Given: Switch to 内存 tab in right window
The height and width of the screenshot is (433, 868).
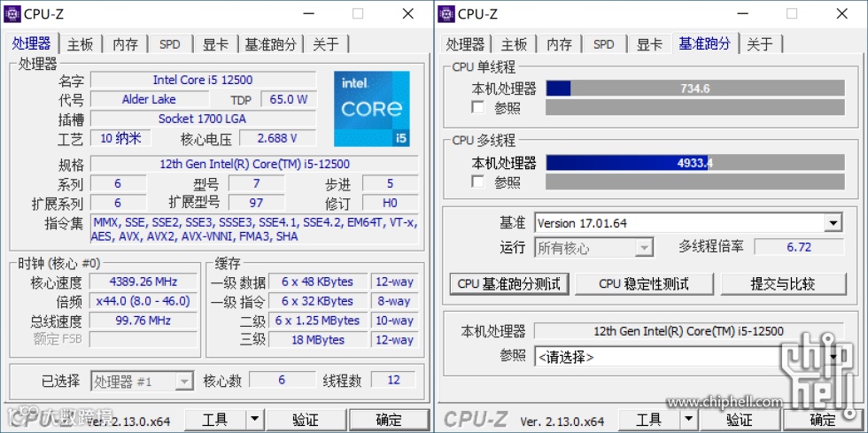Looking at the screenshot, I should (x=559, y=44).
